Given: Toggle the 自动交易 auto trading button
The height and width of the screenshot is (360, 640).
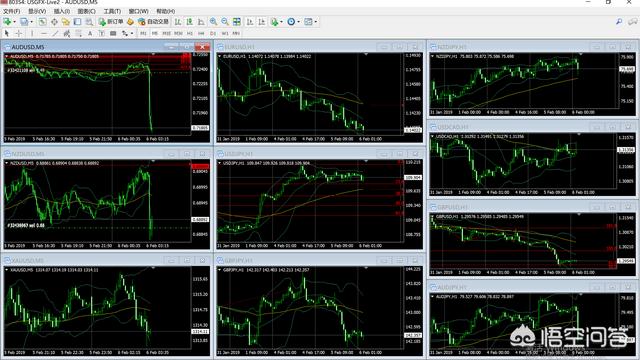Looking at the screenshot, I should tap(153, 22).
